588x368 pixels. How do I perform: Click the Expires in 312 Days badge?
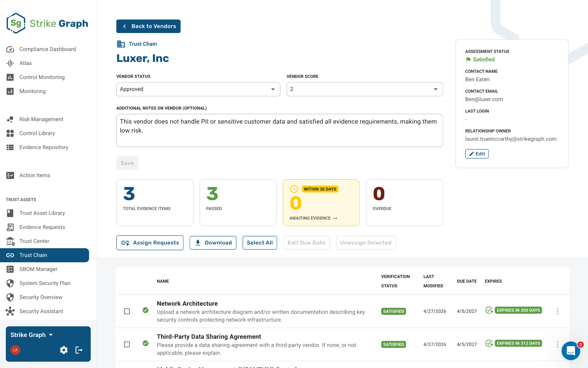(x=518, y=343)
